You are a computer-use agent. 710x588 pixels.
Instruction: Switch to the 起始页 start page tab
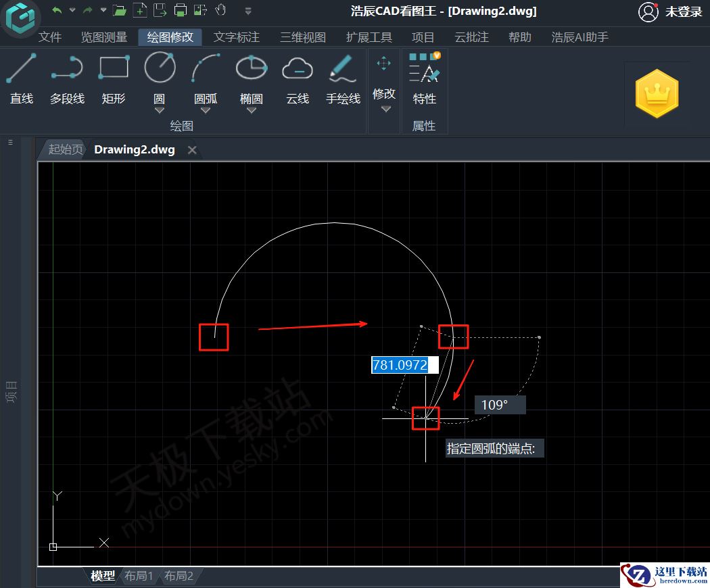pyautogui.click(x=65, y=149)
